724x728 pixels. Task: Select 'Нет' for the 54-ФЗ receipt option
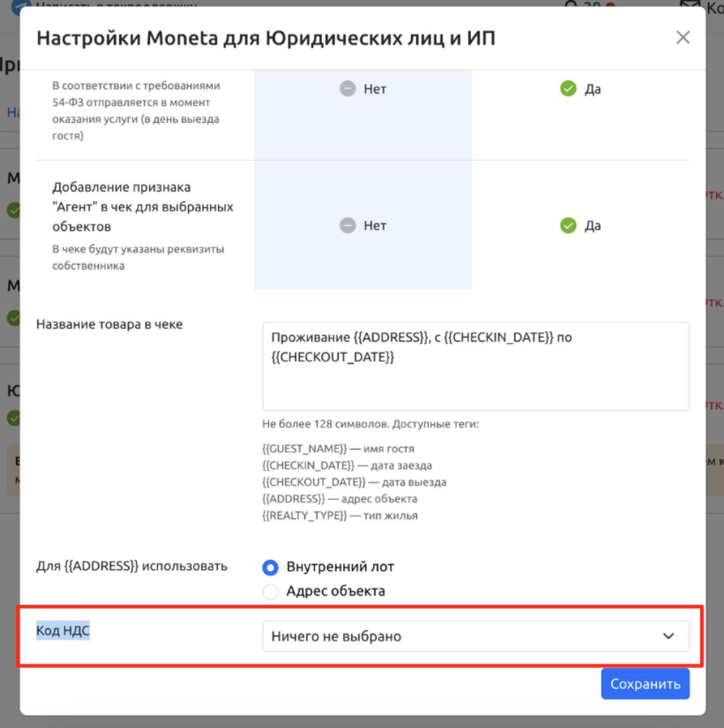click(x=363, y=88)
